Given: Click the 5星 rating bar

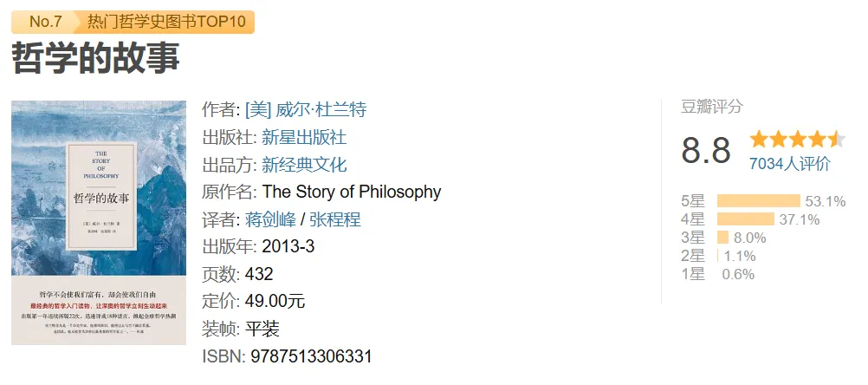Looking at the screenshot, I should click(x=758, y=201).
